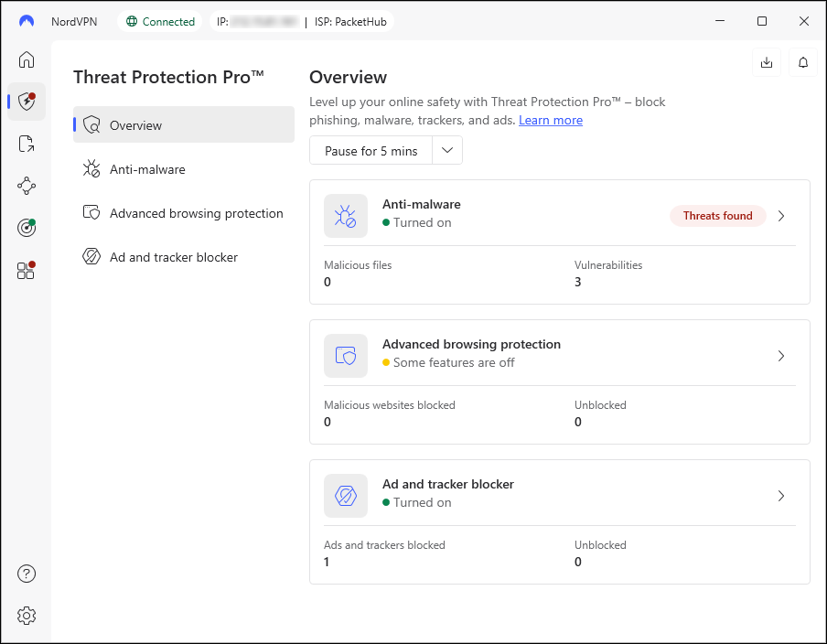Click the download icon at top right
Image resolution: width=827 pixels, height=644 pixels.
pyautogui.click(x=767, y=62)
